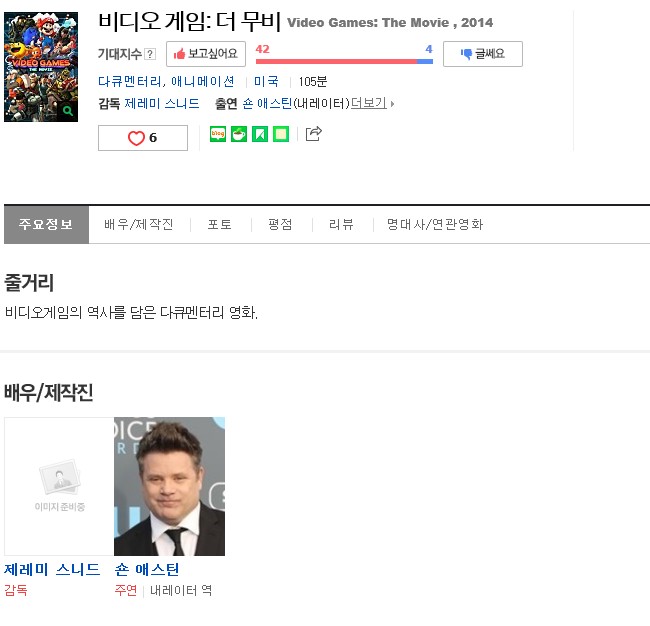Click the fourth green square share icon
This screenshot has width=650, height=626.
(281, 134)
